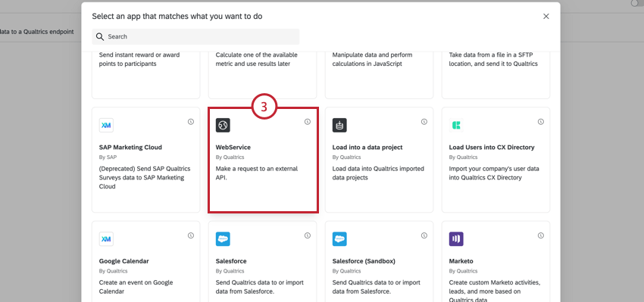
Task: Pick the Salesforce app title
Action: [231, 261]
